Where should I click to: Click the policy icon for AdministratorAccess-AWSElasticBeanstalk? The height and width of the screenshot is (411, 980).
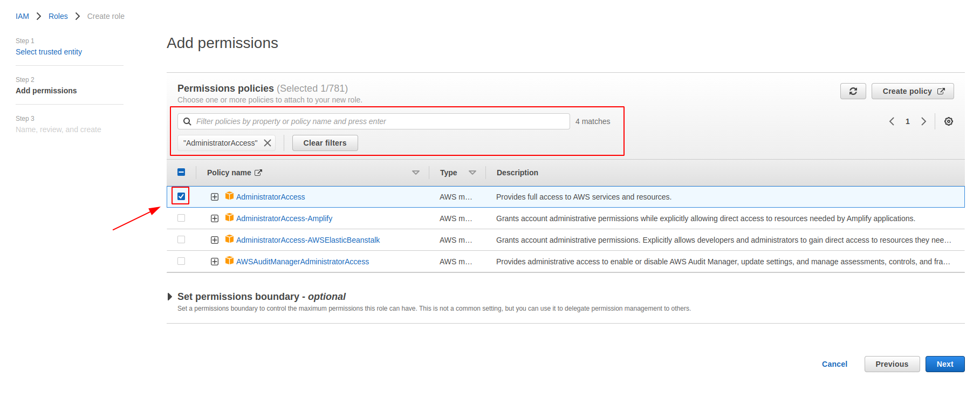tap(229, 239)
